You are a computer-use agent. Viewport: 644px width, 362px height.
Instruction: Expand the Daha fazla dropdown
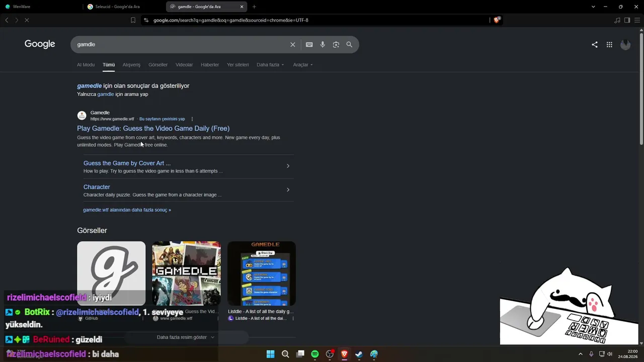click(270, 65)
